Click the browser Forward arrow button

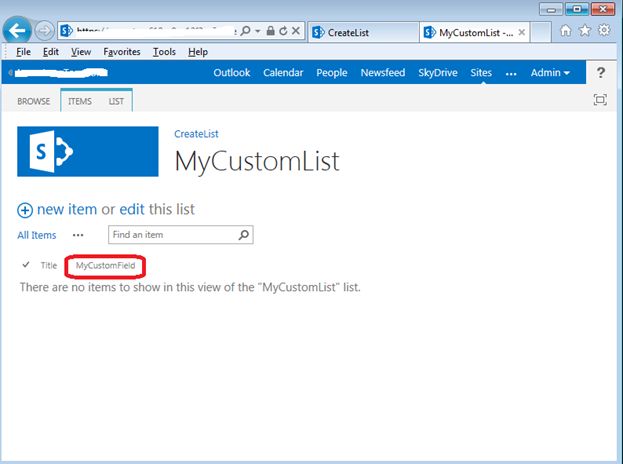(44, 31)
